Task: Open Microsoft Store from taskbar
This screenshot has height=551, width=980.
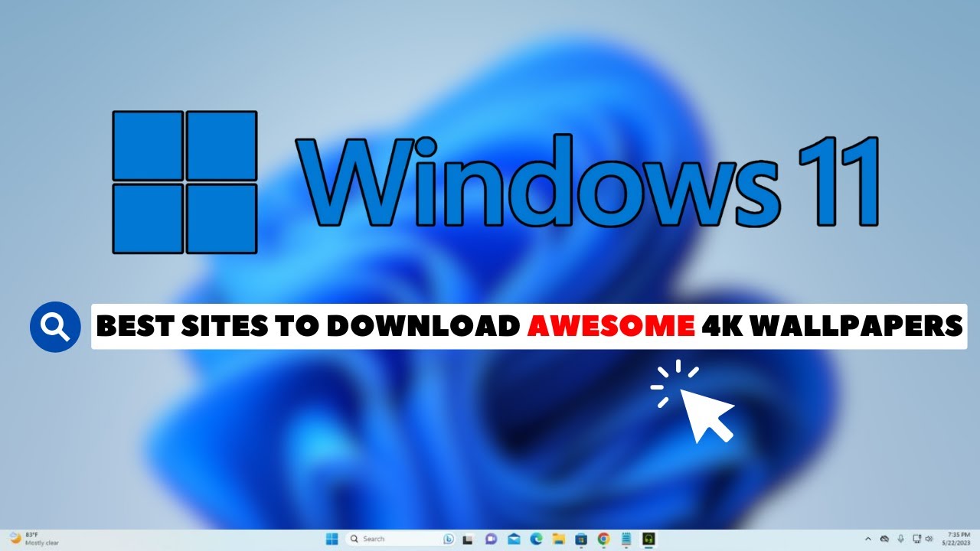Action: tap(581, 540)
